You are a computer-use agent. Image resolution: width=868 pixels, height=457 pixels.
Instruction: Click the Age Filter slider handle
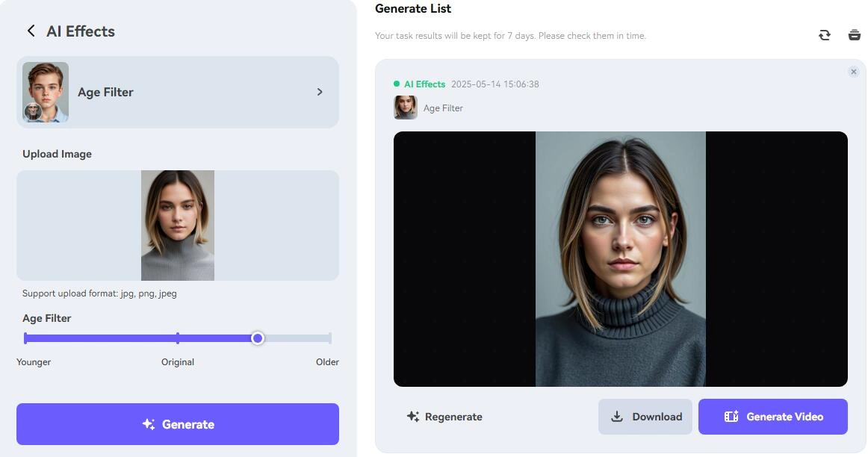pos(258,338)
